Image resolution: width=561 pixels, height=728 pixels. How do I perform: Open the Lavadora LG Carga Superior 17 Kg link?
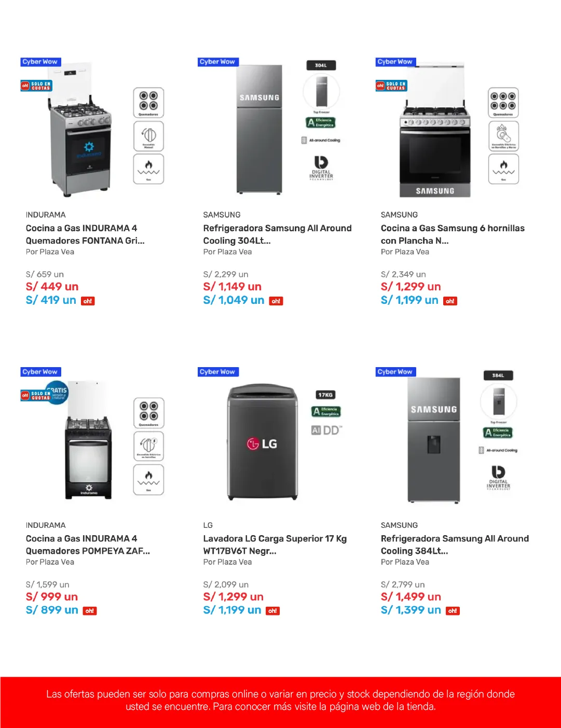(275, 544)
